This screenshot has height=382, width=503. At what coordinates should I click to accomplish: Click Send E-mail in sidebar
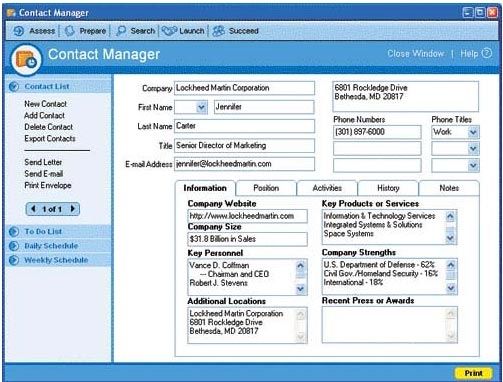click(x=44, y=174)
